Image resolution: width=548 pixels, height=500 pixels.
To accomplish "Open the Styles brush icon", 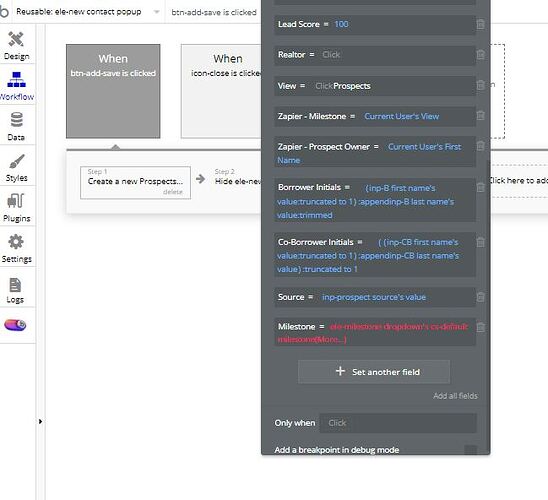I will [x=16, y=161].
